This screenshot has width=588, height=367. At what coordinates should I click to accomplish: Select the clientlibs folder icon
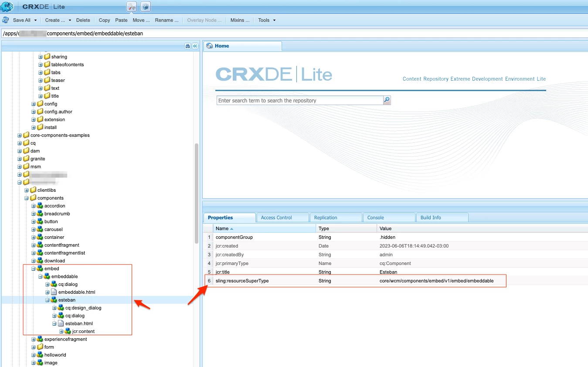33,190
